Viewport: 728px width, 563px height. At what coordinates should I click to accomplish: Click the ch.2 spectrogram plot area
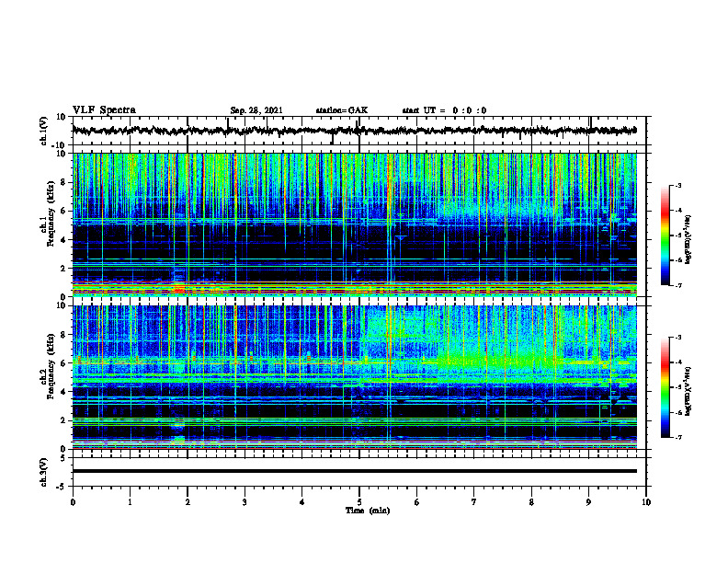tap(354, 377)
